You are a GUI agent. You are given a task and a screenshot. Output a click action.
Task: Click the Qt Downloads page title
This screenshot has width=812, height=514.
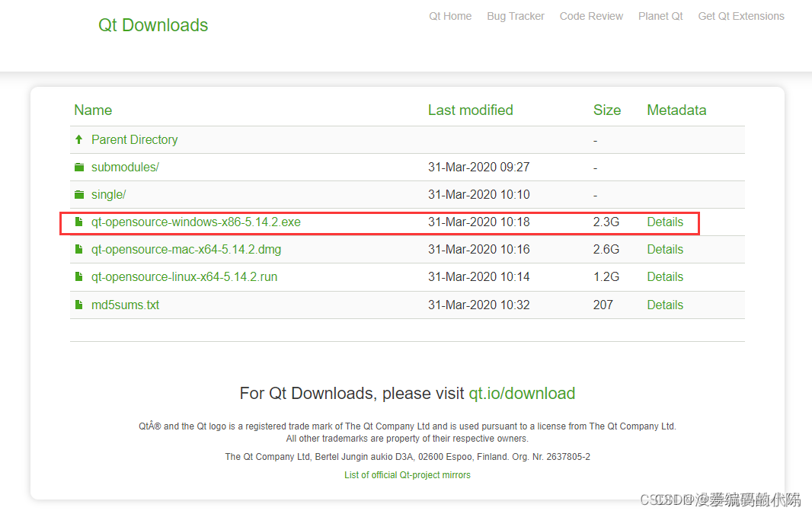click(x=153, y=25)
